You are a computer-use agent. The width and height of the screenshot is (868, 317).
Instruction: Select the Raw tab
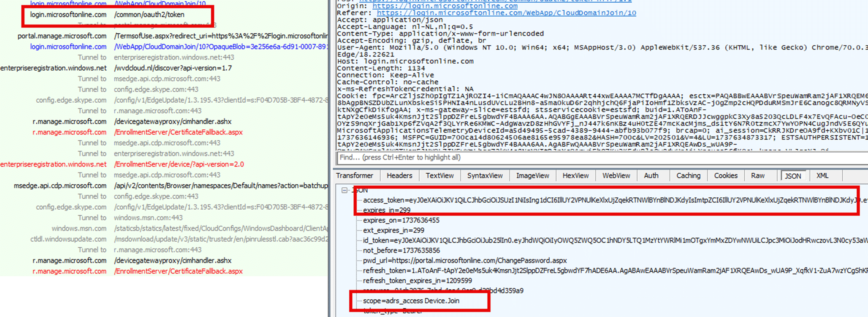pyautogui.click(x=758, y=176)
